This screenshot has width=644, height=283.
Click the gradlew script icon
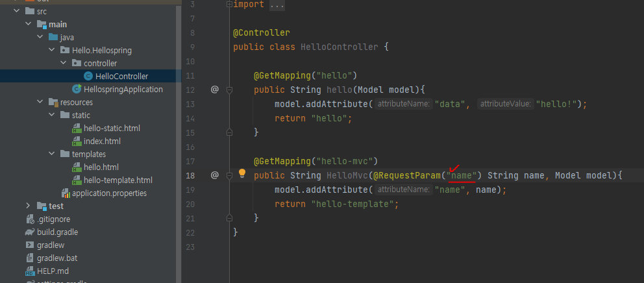coord(30,245)
